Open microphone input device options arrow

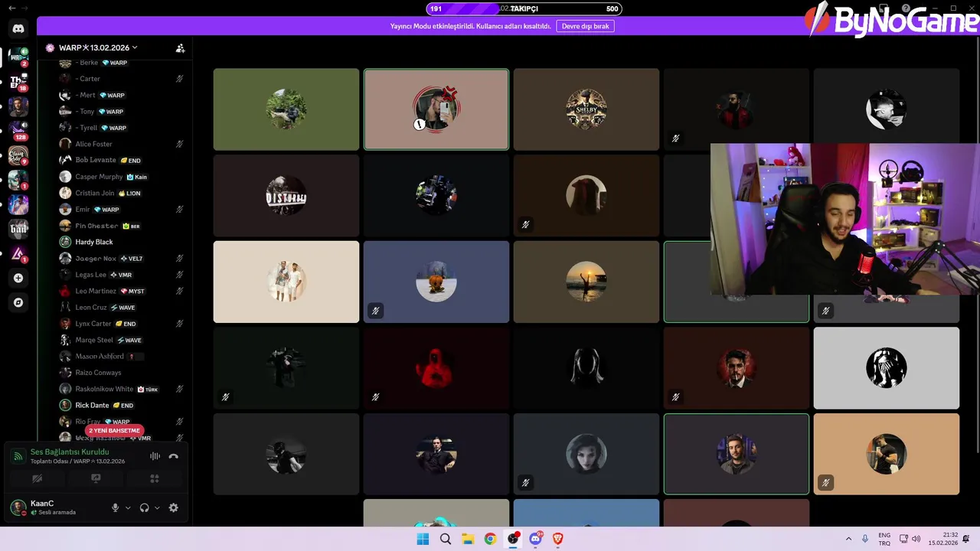point(128,507)
